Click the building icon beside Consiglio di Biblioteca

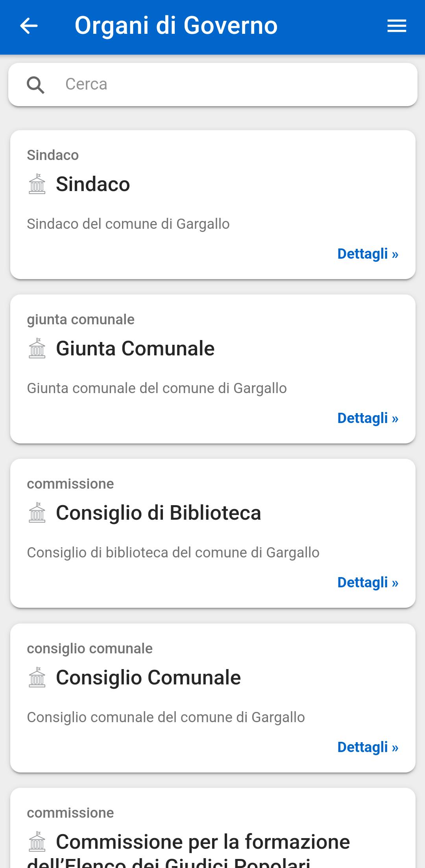coord(37,513)
